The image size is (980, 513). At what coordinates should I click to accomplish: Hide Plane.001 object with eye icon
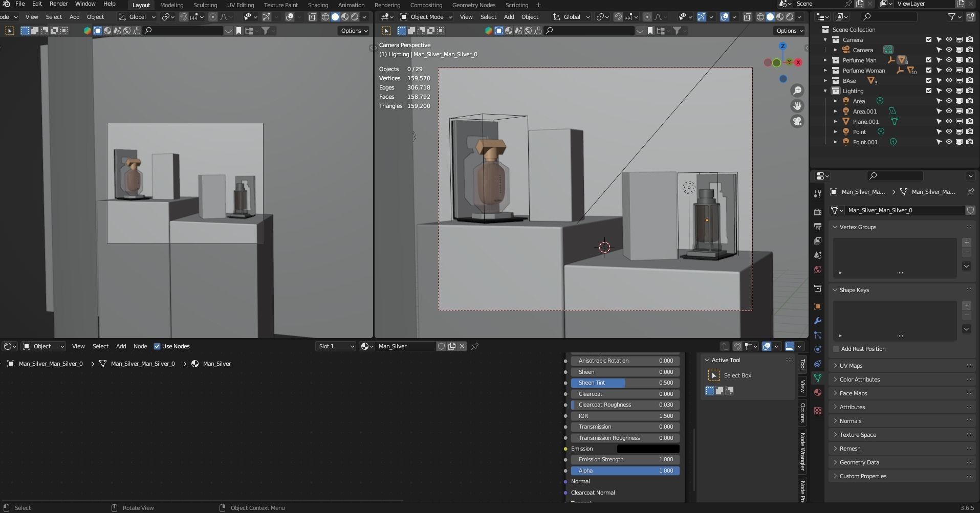pos(949,122)
